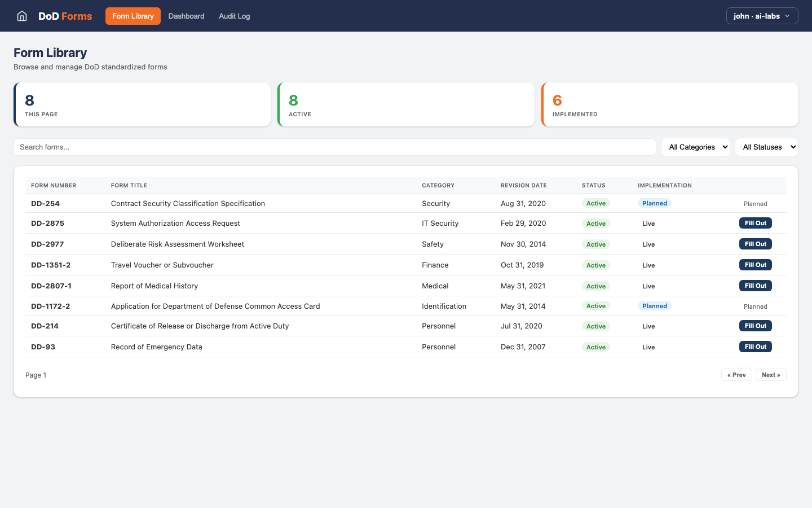
Task: Click the Active status badge on DD-2977
Action: (x=595, y=244)
